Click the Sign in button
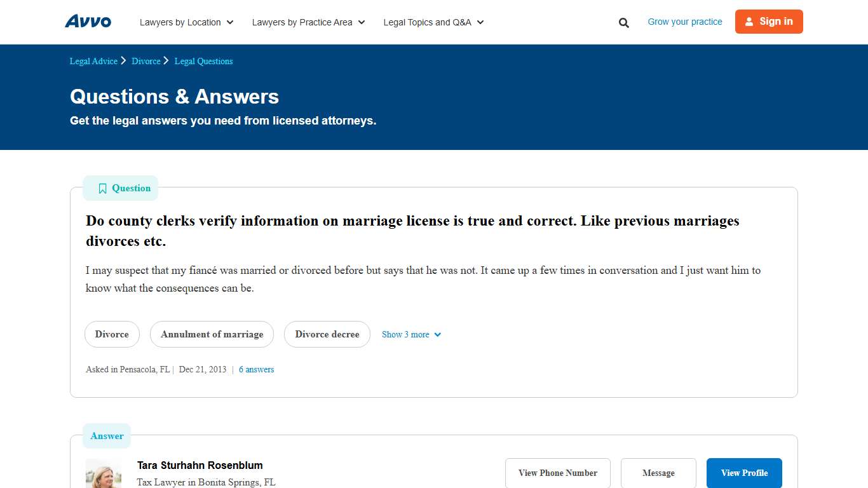The image size is (868, 488). [769, 21]
